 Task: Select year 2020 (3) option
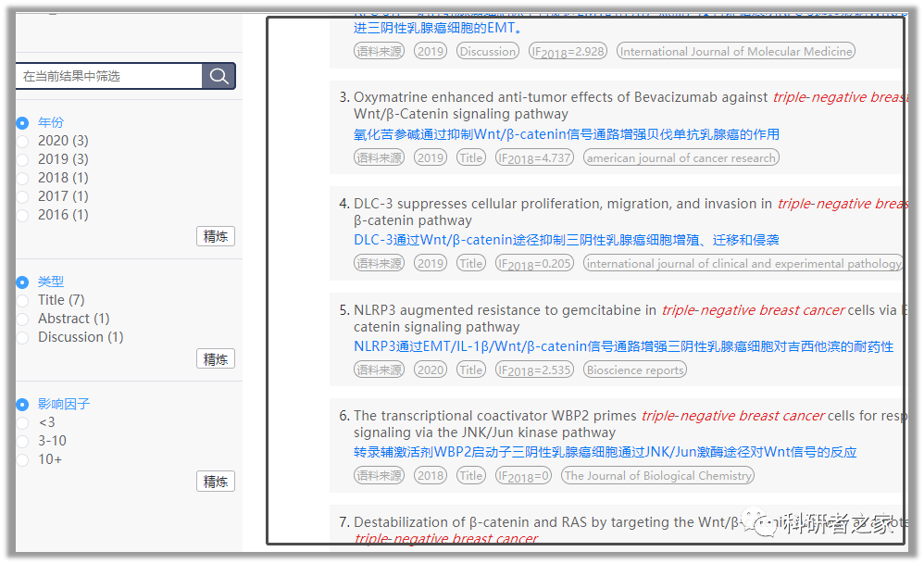22,141
